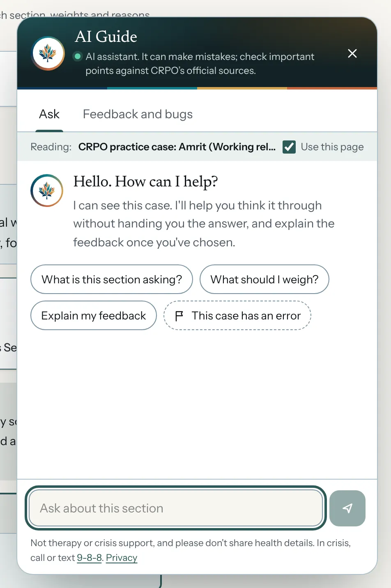The height and width of the screenshot is (588, 391).
Task: Click the 'Reading:' label
Action: click(x=51, y=147)
